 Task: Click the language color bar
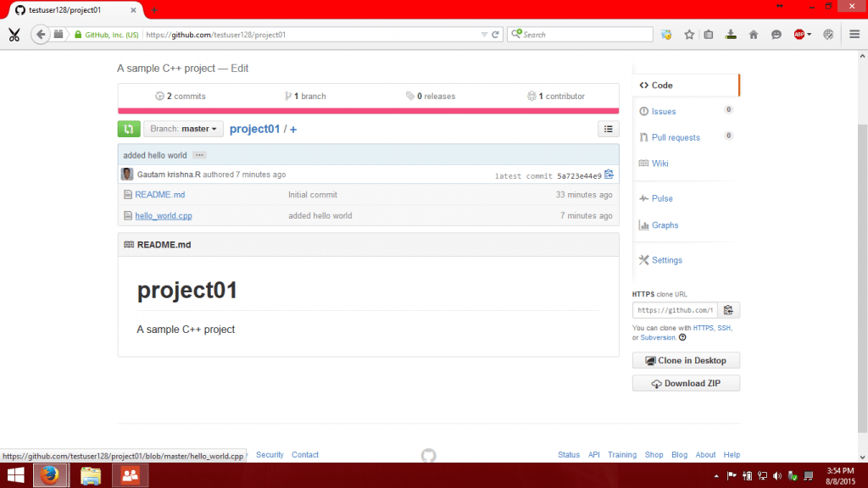[368, 111]
